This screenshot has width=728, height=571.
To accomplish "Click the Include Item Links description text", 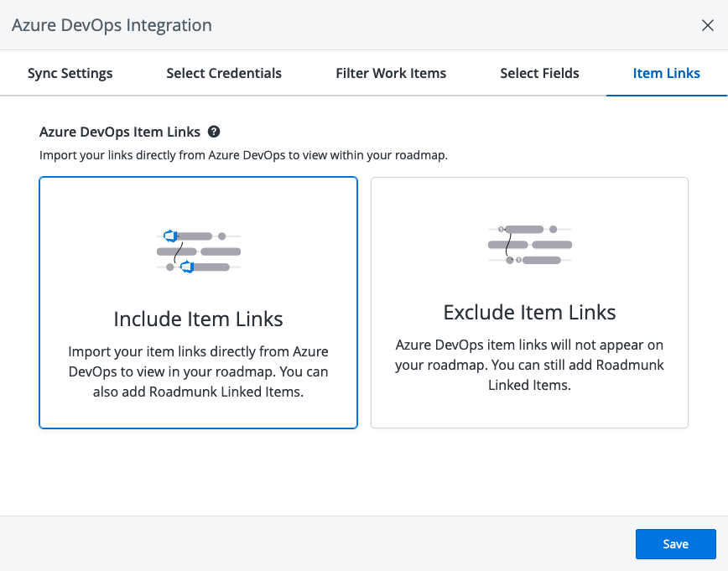I will click(x=198, y=371).
